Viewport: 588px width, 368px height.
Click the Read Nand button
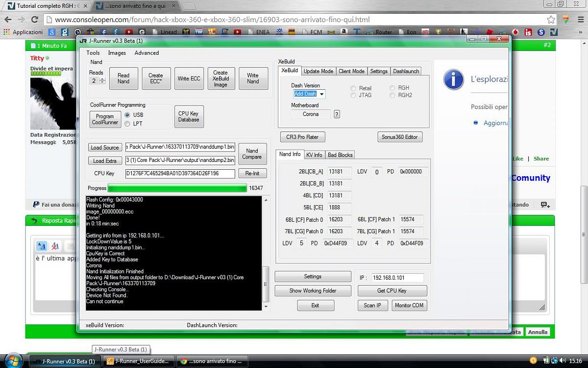(x=123, y=79)
